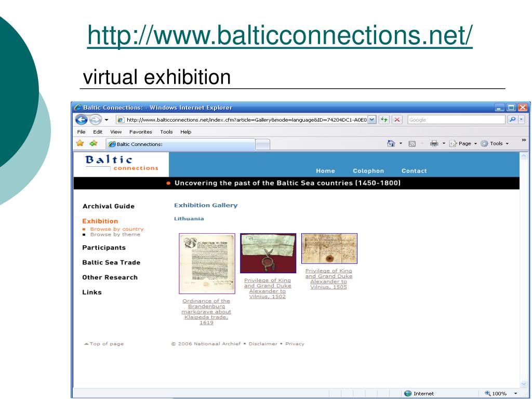Screen dimensions: 532x399
Task: Click the Google search box
Action: pyautogui.click(x=456, y=120)
